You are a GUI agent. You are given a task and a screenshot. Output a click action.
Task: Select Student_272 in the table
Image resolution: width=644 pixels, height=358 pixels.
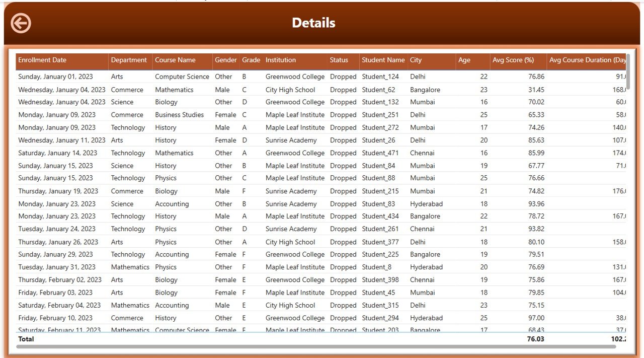380,127
